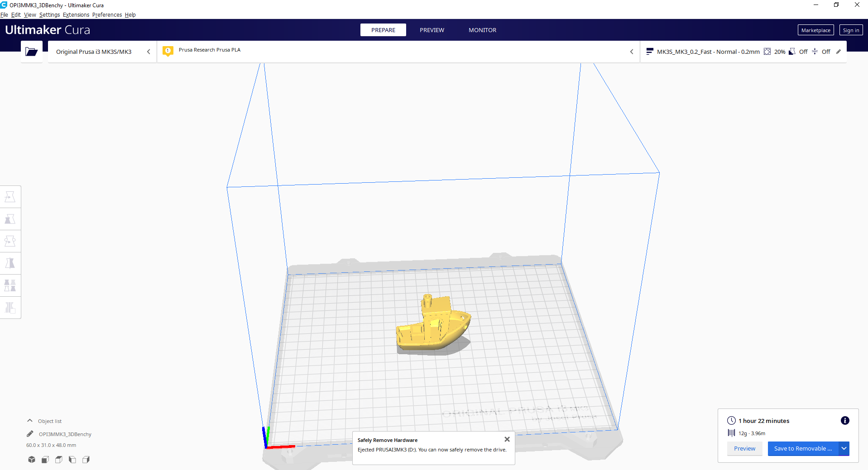Click the Preview button in slice panel
868x470 pixels.
[744, 449]
